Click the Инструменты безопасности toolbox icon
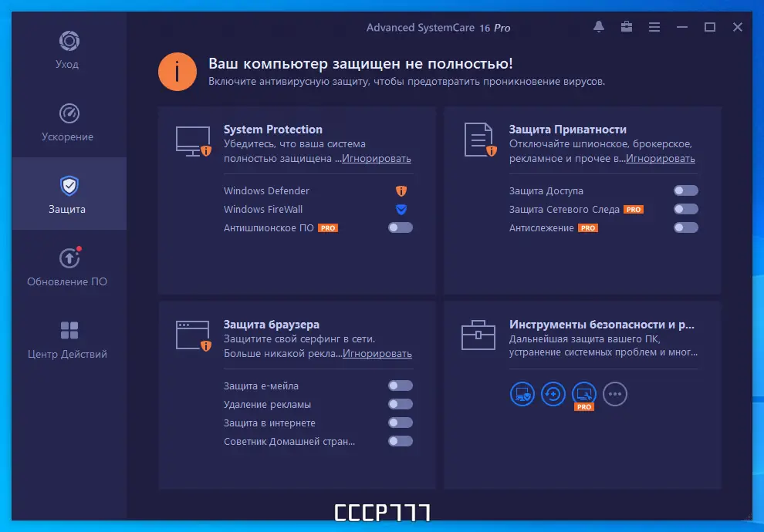Viewport: 764px width, 532px height. (x=478, y=335)
